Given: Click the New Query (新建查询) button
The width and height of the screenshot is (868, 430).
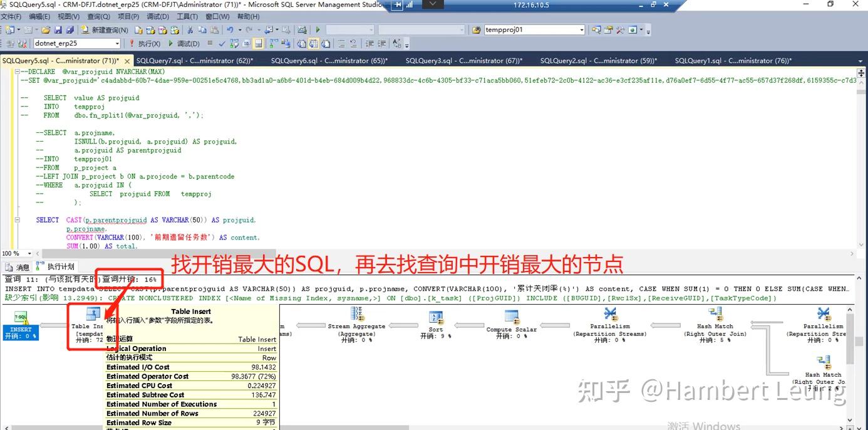Looking at the screenshot, I should (105, 29).
